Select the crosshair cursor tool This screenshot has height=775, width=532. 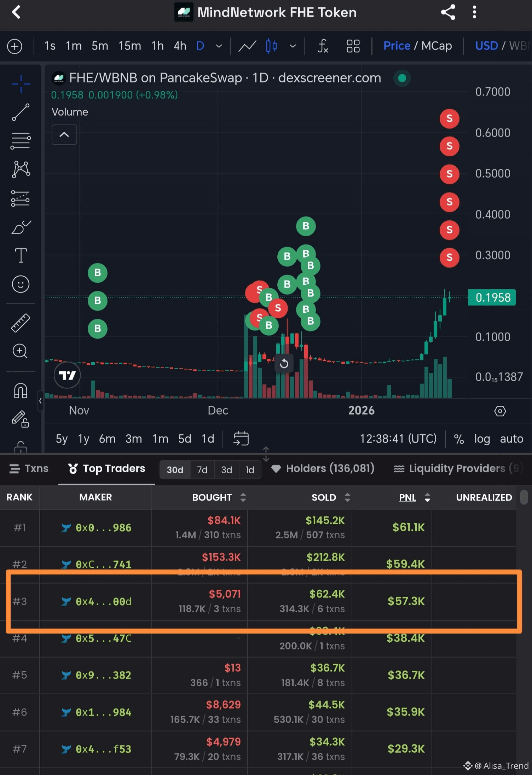tap(21, 84)
